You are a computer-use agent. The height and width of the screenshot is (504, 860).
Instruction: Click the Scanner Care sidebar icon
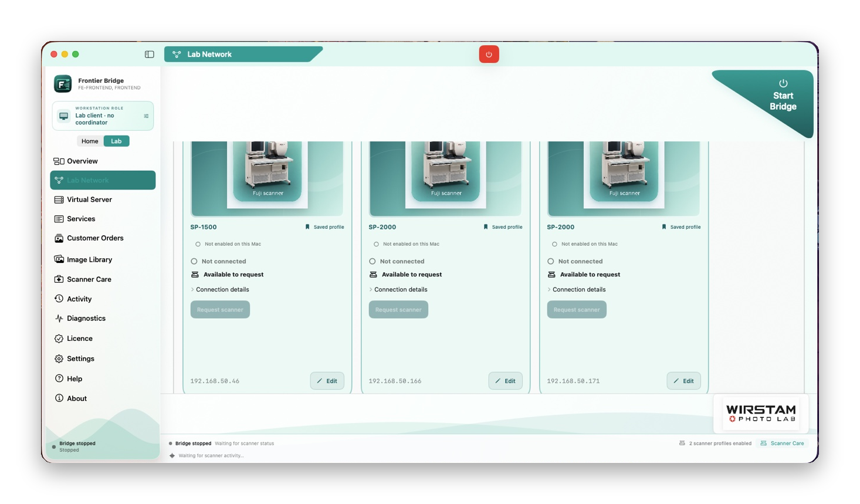coord(59,279)
